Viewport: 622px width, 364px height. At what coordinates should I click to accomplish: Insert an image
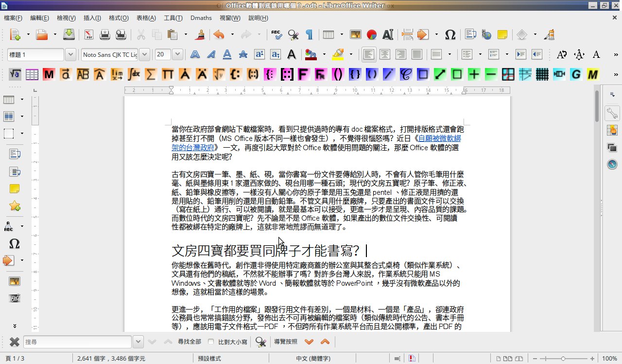(x=356, y=35)
